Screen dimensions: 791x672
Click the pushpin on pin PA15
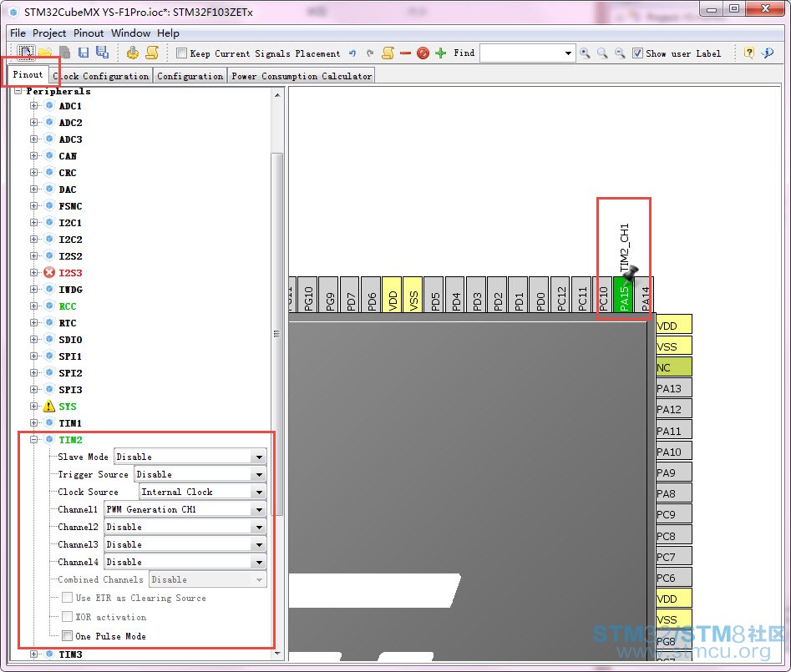(x=630, y=273)
